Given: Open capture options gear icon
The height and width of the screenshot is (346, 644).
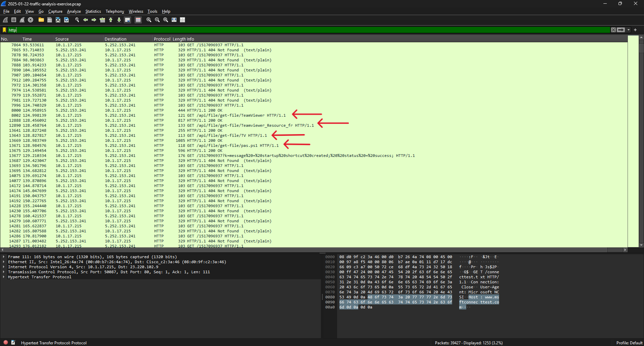Looking at the screenshot, I should (31, 20).
